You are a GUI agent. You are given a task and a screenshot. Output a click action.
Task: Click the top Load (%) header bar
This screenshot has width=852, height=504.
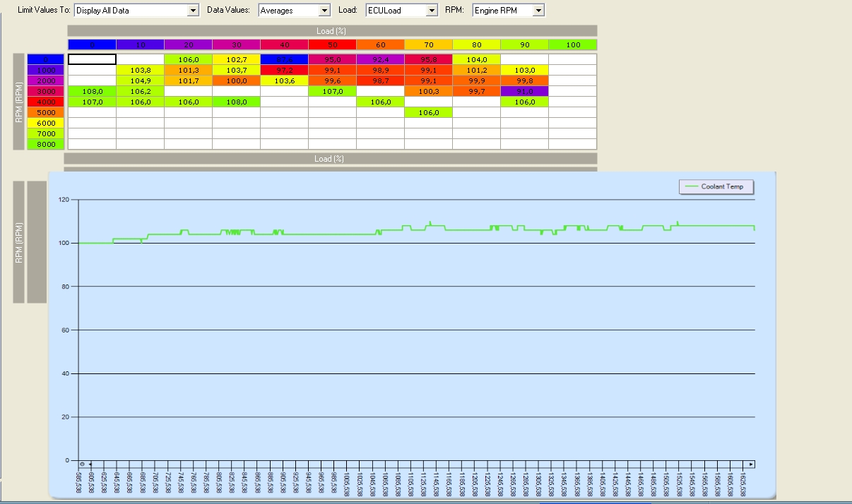(x=332, y=31)
